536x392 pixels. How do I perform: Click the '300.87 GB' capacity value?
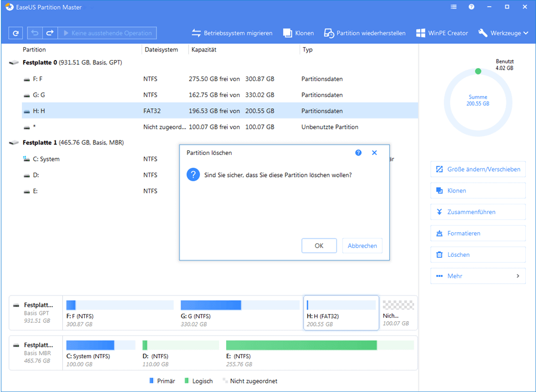pyautogui.click(x=260, y=79)
